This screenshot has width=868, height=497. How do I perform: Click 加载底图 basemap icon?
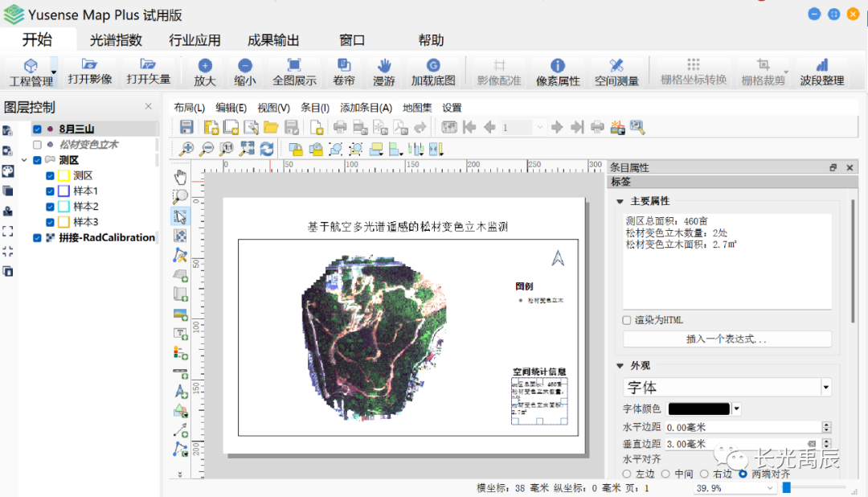(433, 71)
